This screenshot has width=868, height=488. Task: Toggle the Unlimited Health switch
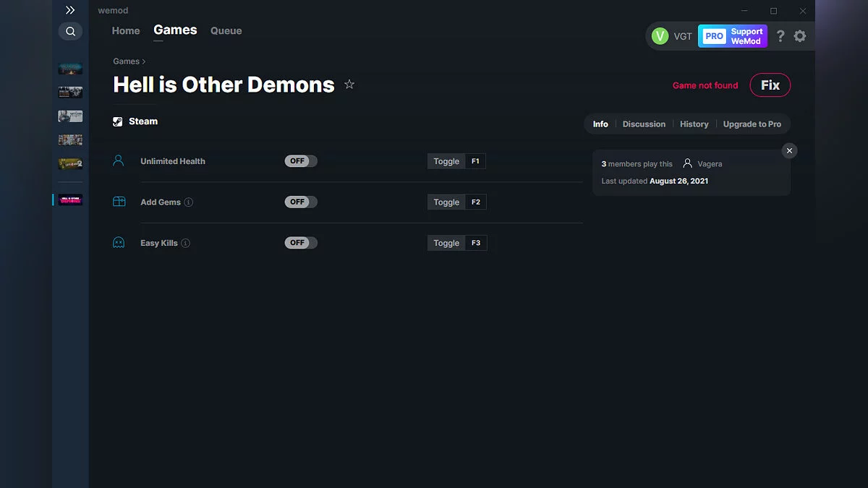(x=301, y=161)
